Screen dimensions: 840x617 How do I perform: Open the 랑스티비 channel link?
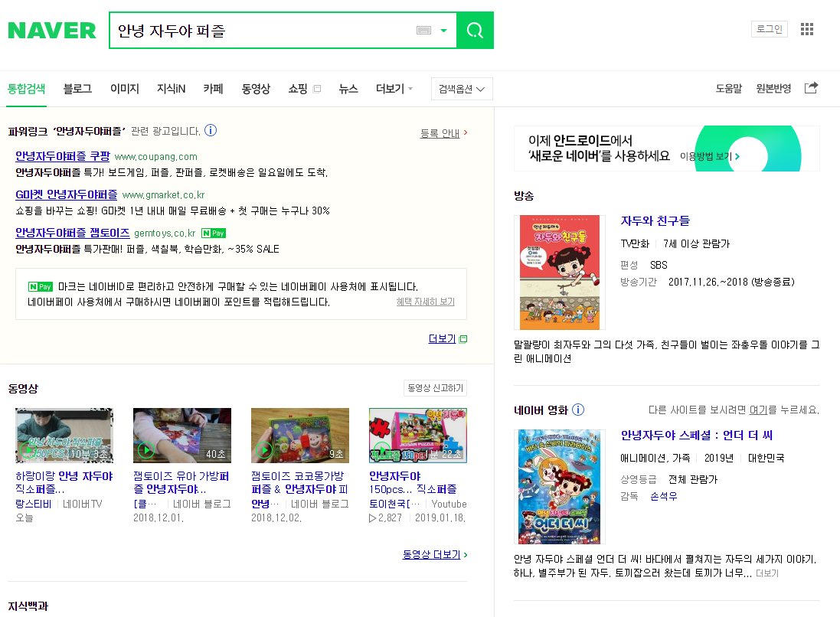click(33, 504)
